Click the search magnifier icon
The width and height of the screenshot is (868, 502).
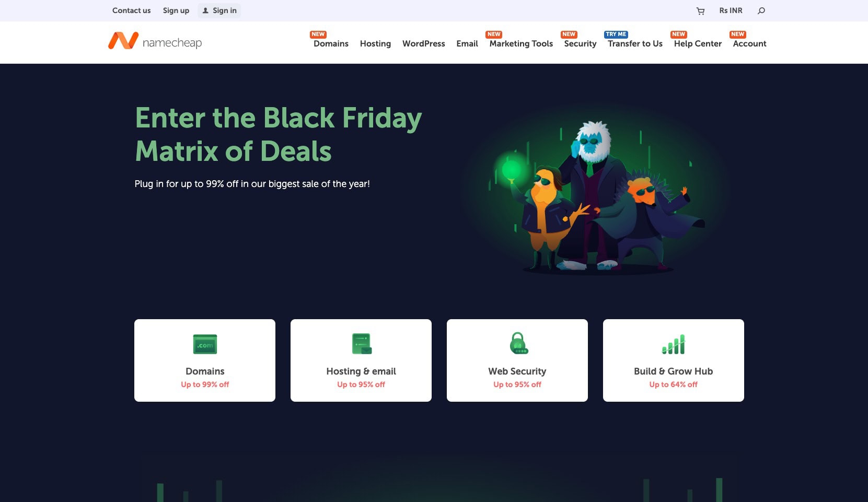click(x=761, y=10)
